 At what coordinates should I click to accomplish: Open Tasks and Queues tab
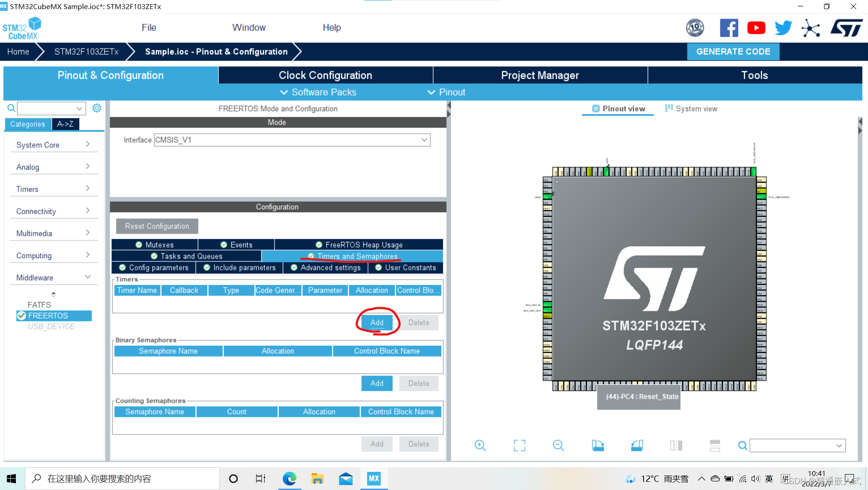[x=186, y=256]
